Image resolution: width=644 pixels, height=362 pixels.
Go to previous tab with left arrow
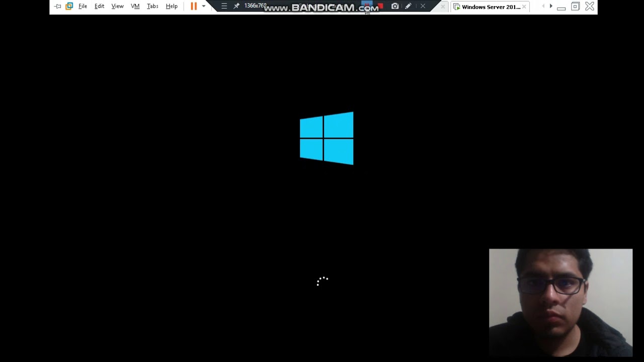(x=543, y=7)
